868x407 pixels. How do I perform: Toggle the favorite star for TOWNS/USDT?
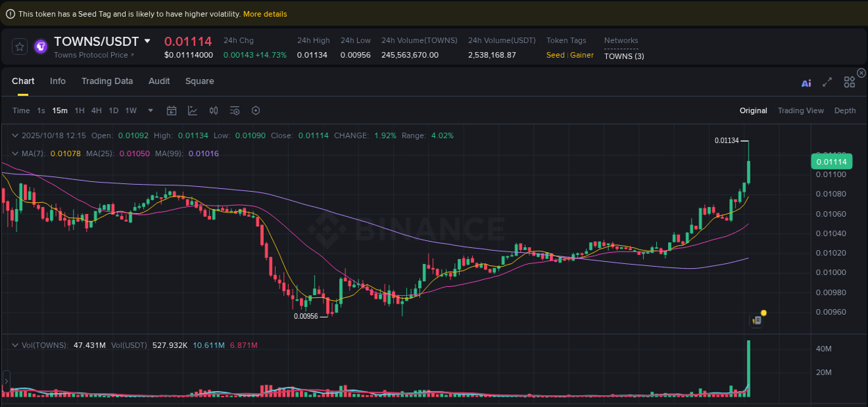pos(19,47)
